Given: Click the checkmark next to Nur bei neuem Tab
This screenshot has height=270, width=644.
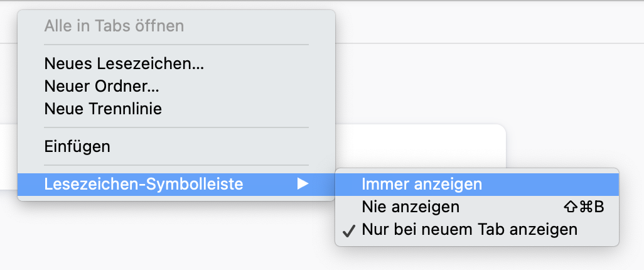Looking at the screenshot, I should coord(349,230).
